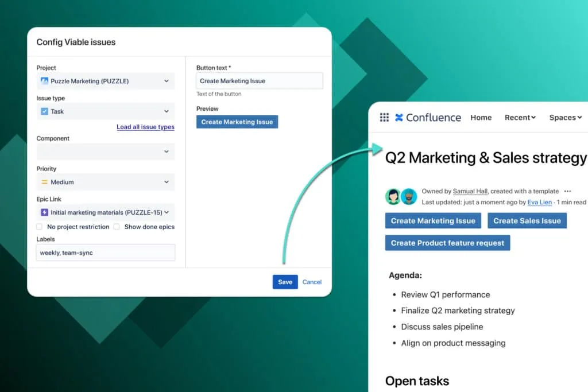This screenshot has height=392, width=588.
Task: Click the Labels input with weekly, team-sync
Action: tap(106, 253)
